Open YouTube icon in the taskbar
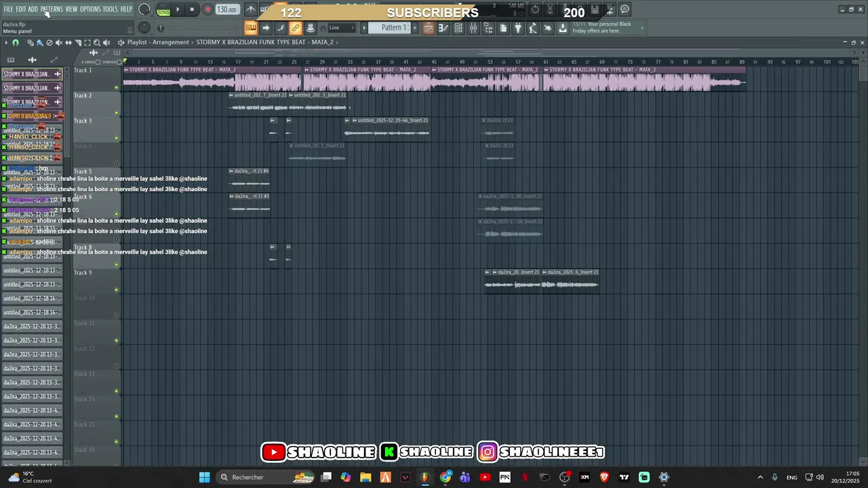 [485, 477]
